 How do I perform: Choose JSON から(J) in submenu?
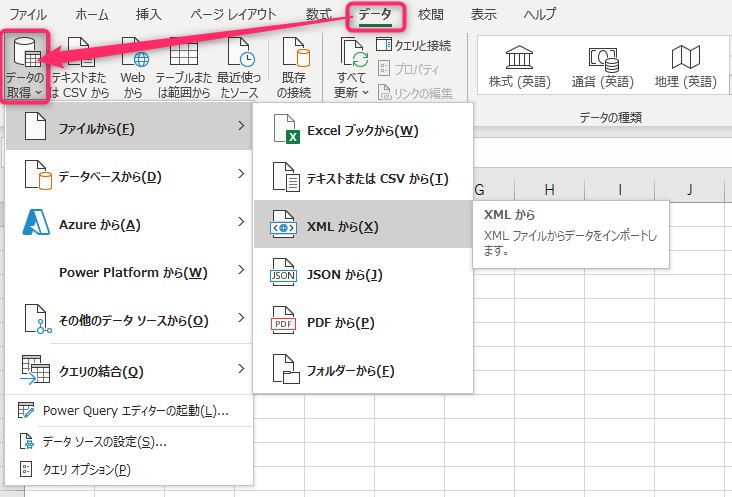point(363,274)
